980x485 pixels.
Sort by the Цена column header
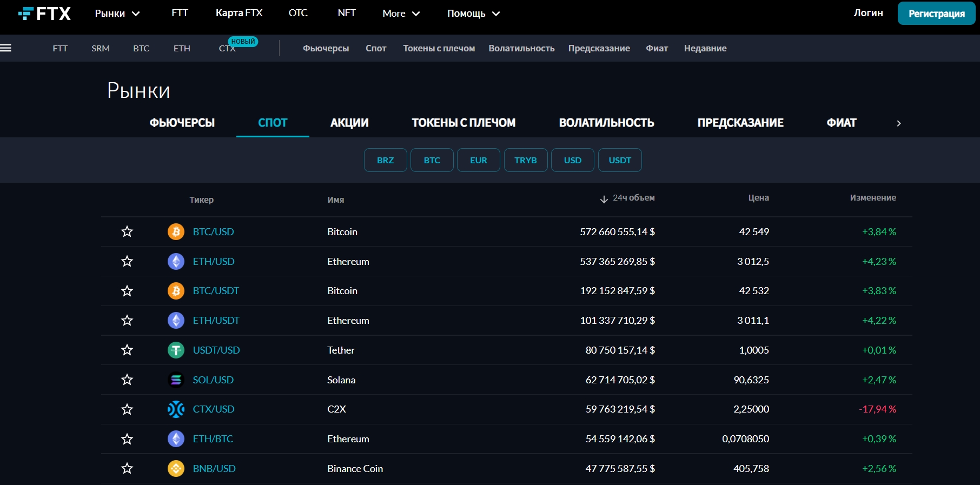click(x=758, y=198)
